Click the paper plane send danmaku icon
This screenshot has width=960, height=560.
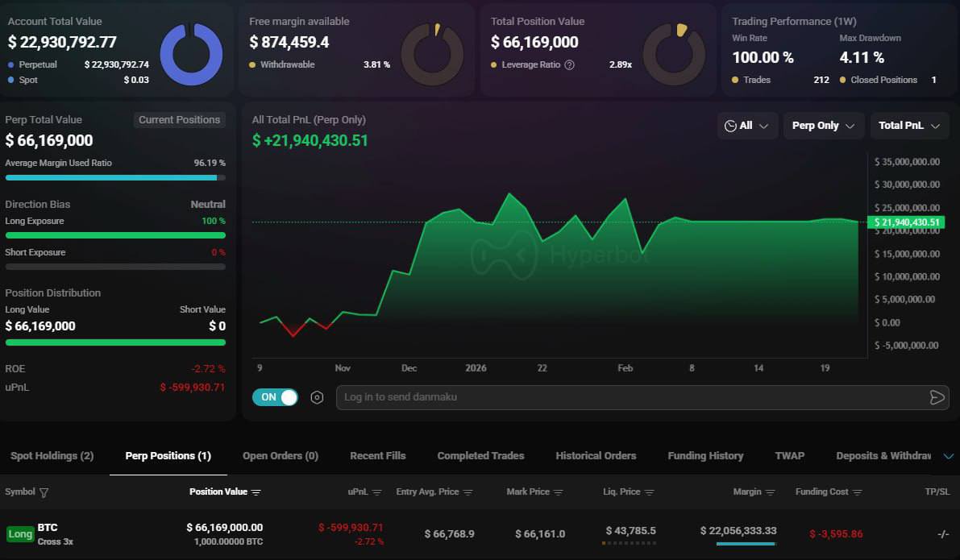[x=937, y=397]
